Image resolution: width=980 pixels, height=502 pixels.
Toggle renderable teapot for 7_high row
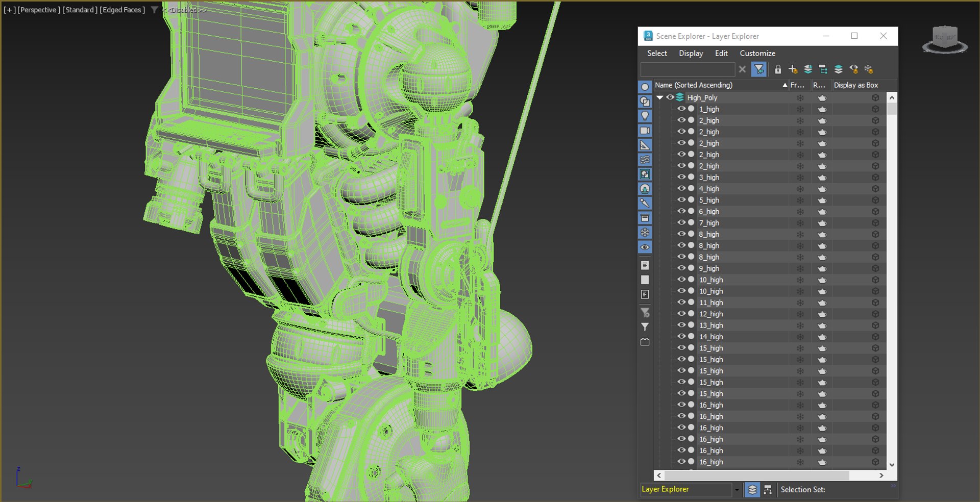tap(822, 223)
